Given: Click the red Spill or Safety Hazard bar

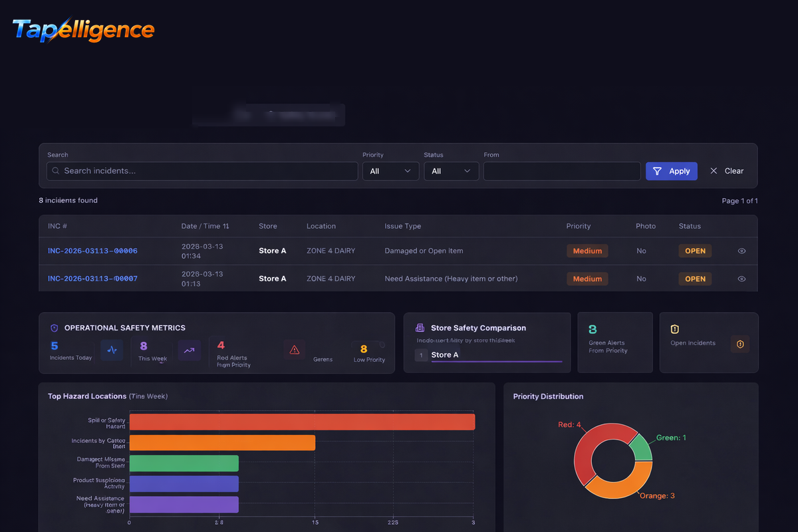Looking at the screenshot, I should pyautogui.click(x=302, y=422).
